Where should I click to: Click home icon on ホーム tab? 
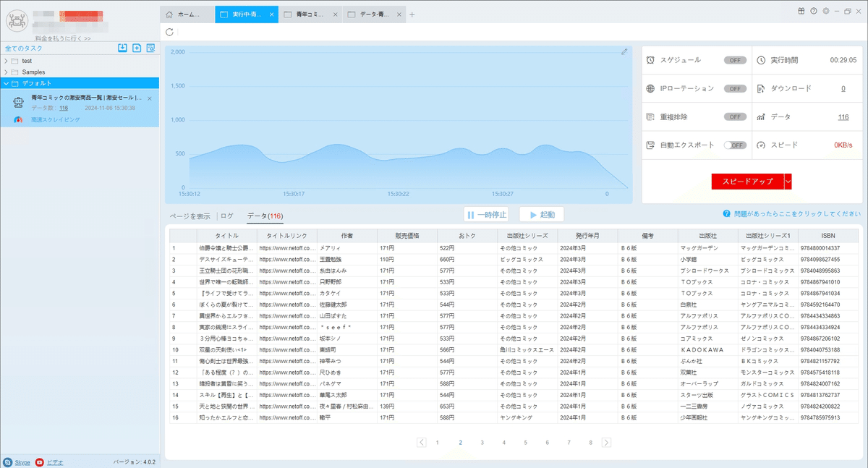(x=169, y=14)
